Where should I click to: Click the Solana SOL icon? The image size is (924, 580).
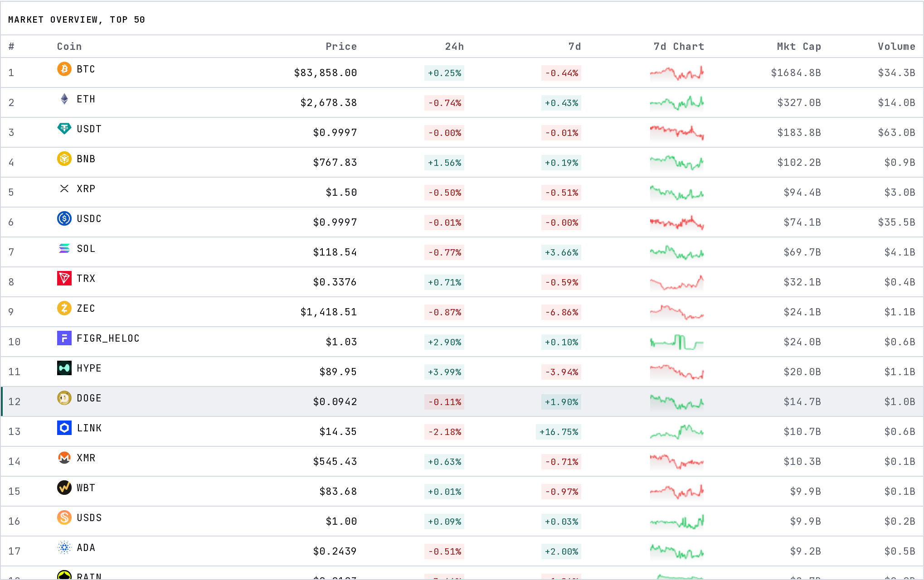[x=64, y=248]
